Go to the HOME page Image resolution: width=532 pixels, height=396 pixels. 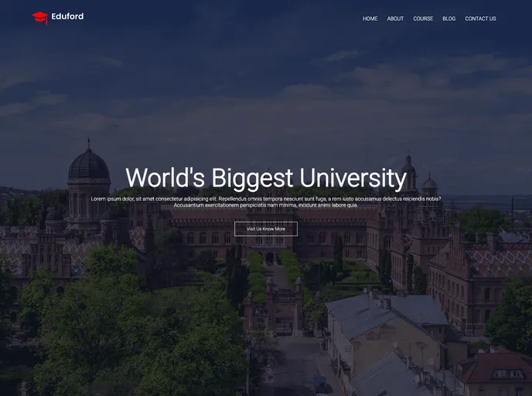pyautogui.click(x=370, y=19)
